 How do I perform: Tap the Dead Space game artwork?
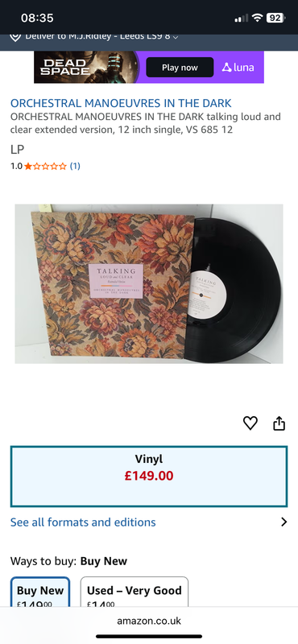(x=88, y=67)
